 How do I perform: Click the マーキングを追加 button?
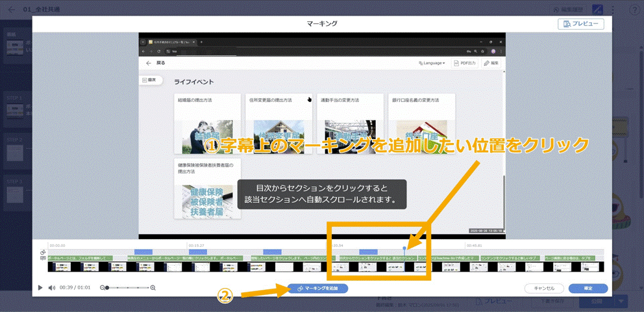(318, 288)
